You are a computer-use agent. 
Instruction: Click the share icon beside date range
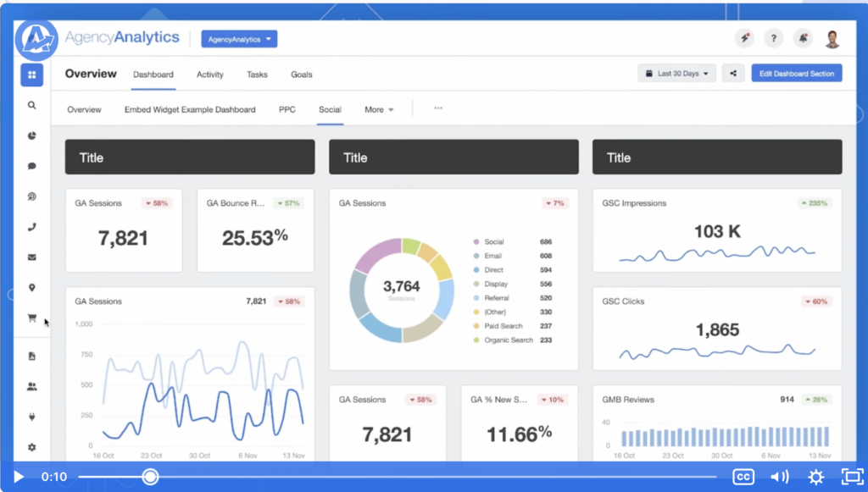732,74
